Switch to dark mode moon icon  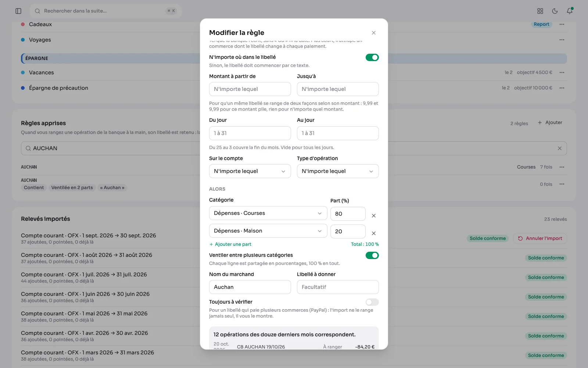555,11
